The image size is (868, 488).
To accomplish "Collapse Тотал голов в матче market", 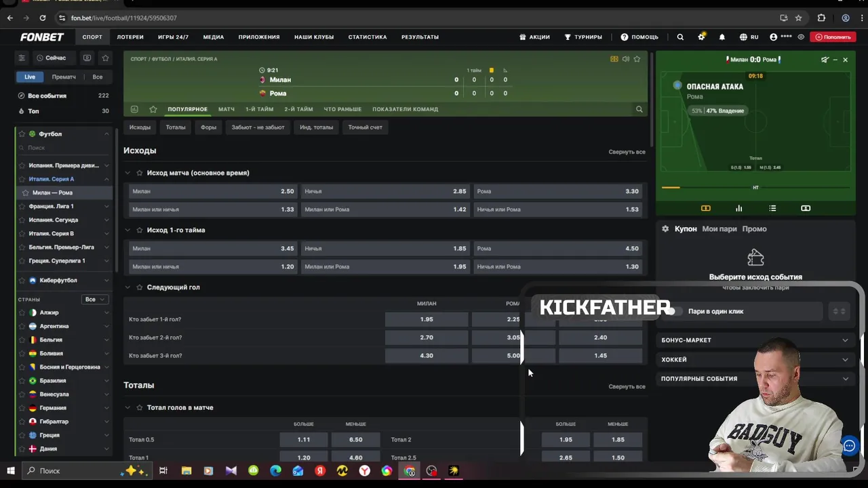I will (x=127, y=408).
